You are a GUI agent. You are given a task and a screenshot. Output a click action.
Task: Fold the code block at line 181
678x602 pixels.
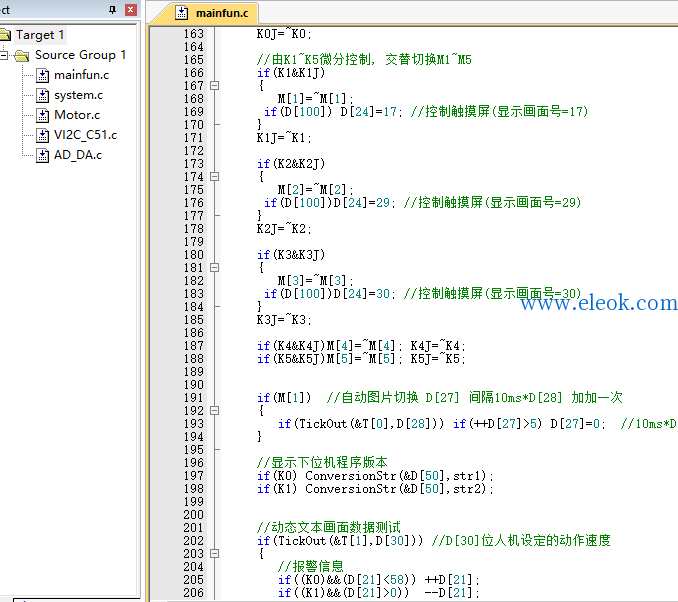click(x=214, y=268)
